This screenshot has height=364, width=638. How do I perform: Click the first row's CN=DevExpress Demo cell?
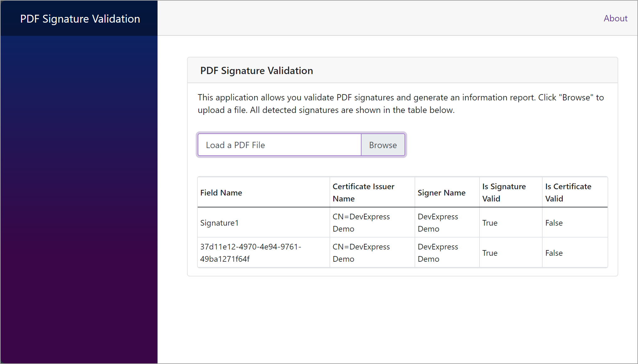pyautogui.click(x=361, y=222)
